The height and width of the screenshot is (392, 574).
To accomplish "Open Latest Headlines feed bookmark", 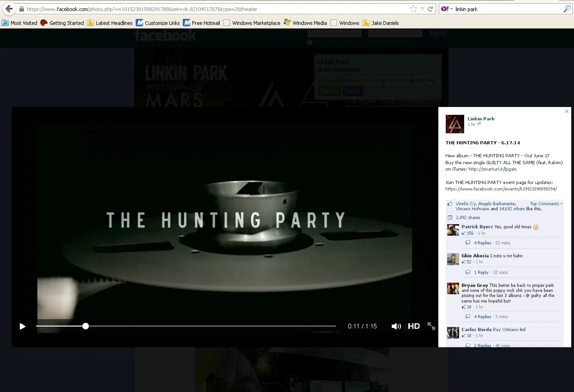I will (110, 23).
